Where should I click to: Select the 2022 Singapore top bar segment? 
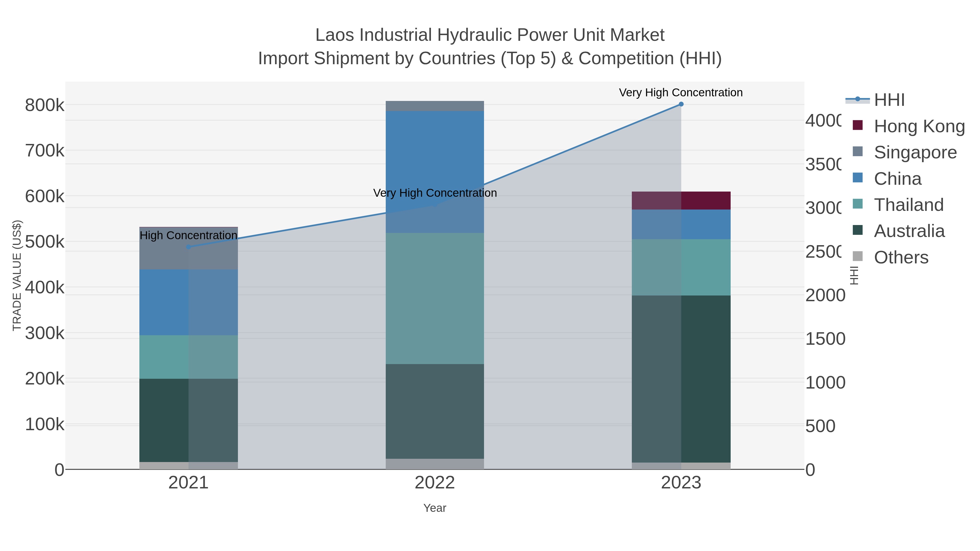pyautogui.click(x=435, y=106)
